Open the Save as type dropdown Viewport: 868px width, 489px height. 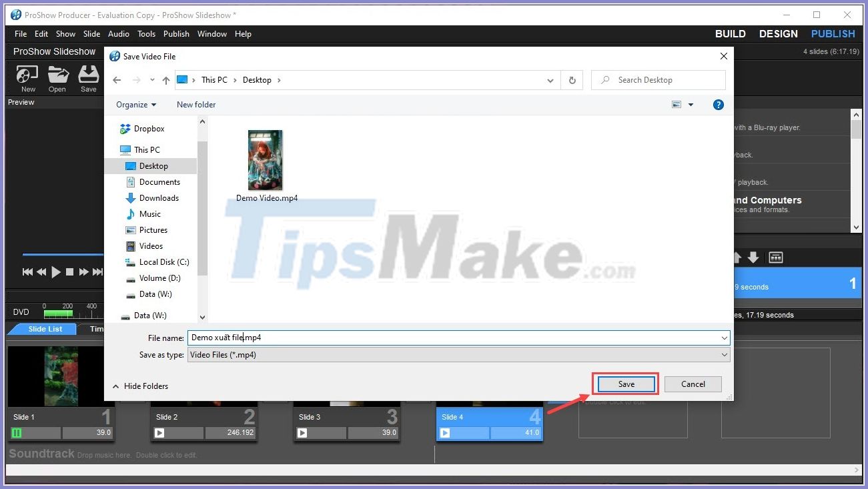click(x=724, y=354)
